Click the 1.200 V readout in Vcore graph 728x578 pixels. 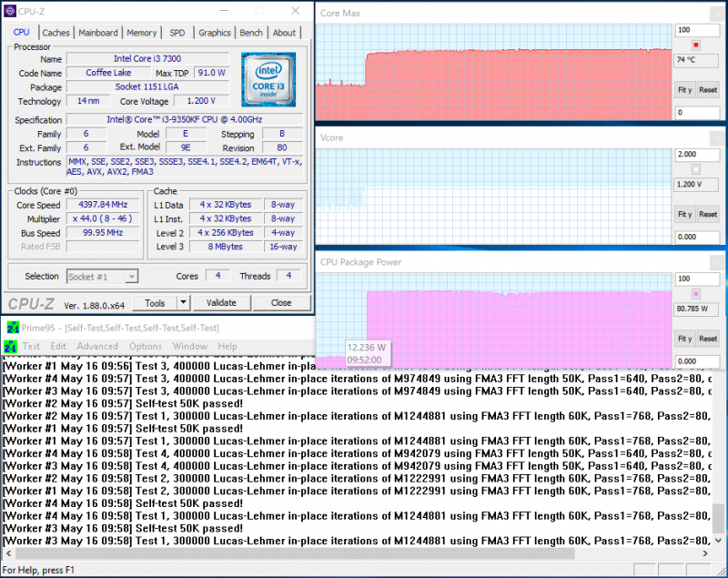pyautogui.click(x=695, y=185)
